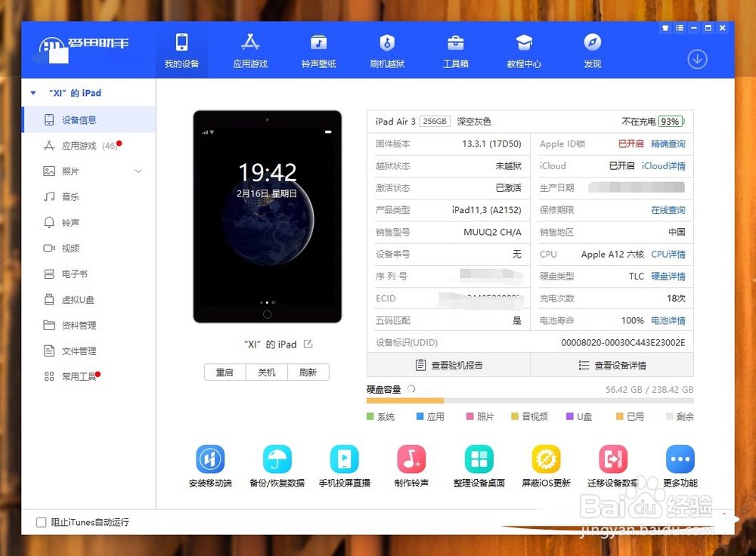This screenshot has height=556, width=756.
Task: Open 铃声 in sidebar
Action: click(89, 222)
